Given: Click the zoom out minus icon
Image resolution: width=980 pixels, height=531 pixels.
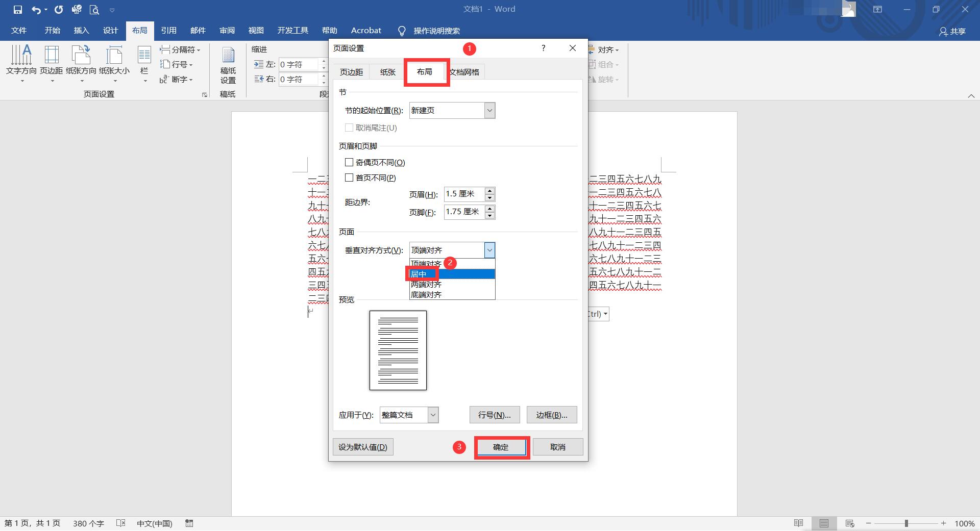Looking at the screenshot, I should coord(868,523).
